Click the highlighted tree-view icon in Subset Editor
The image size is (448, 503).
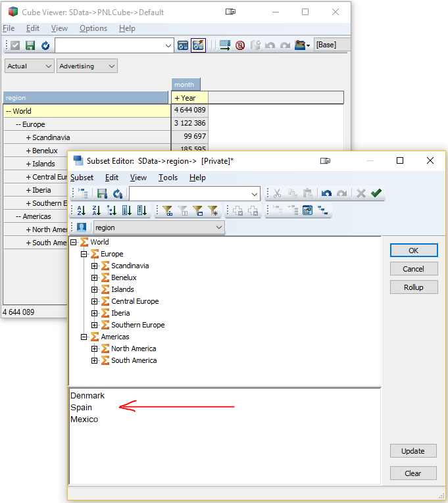307,210
